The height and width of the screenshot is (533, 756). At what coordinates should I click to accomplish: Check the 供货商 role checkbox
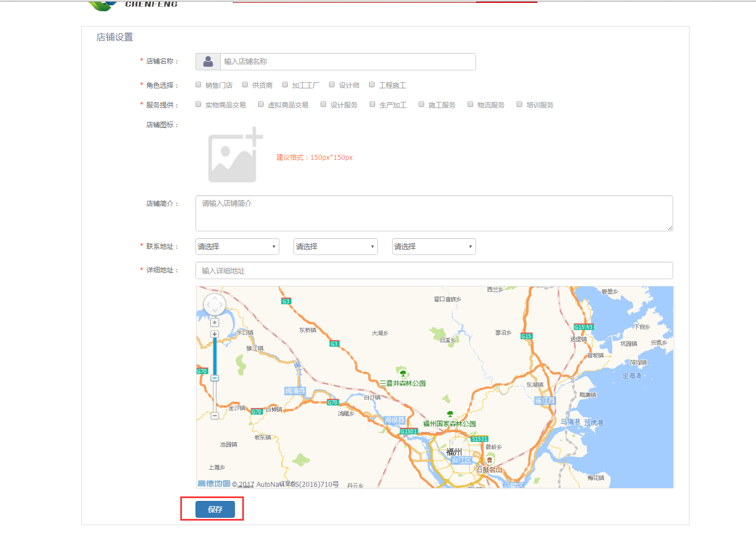coord(245,84)
